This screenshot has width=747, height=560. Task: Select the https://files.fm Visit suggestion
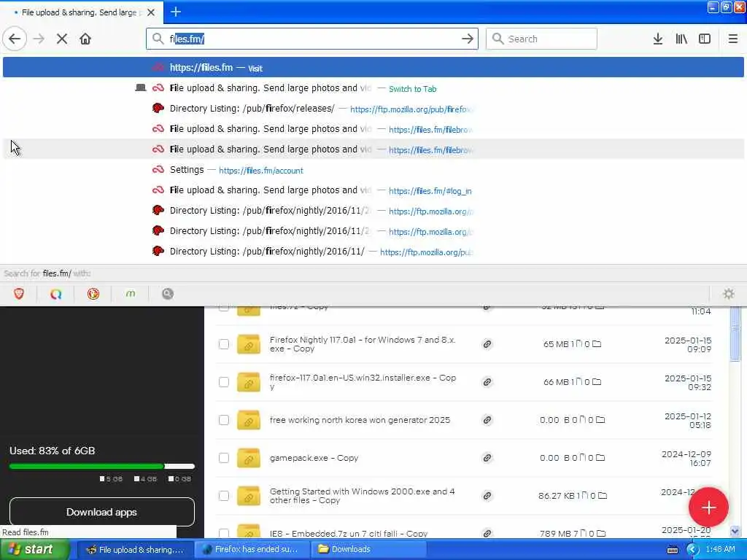pos(373,68)
